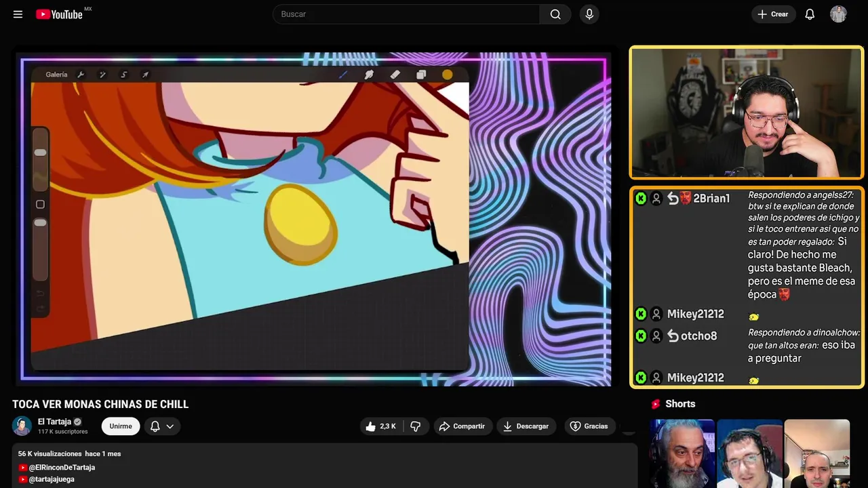Screen dimensions: 868x488
Task: Click the Shorts section heading
Action: [680, 404]
